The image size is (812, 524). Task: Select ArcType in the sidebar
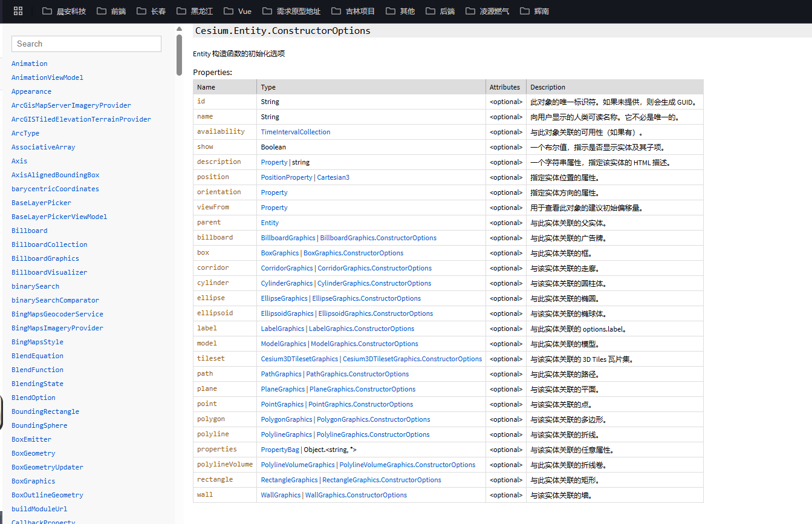tap(25, 133)
